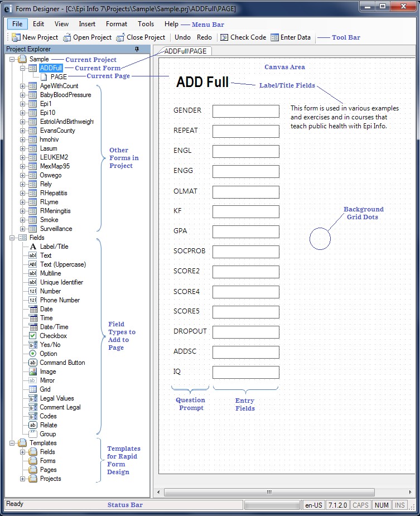Choose the Yes/No field type
This screenshot has height=516, width=420.
click(x=33, y=345)
